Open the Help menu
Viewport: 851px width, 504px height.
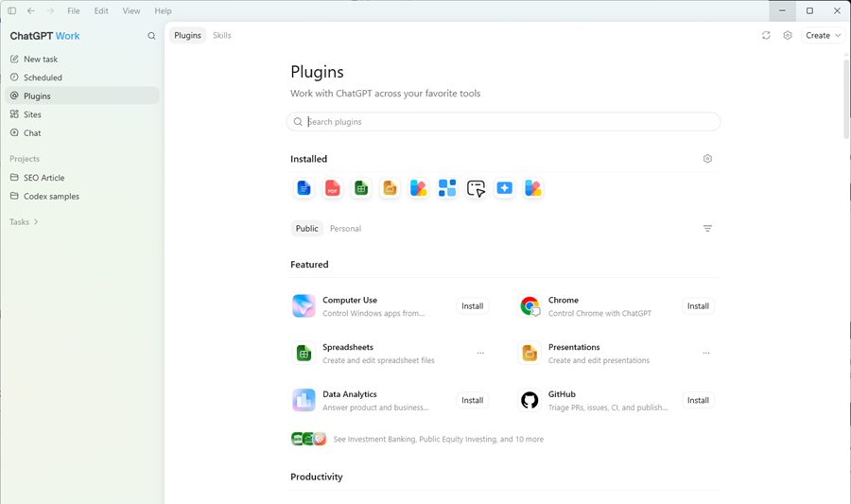[163, 10]
